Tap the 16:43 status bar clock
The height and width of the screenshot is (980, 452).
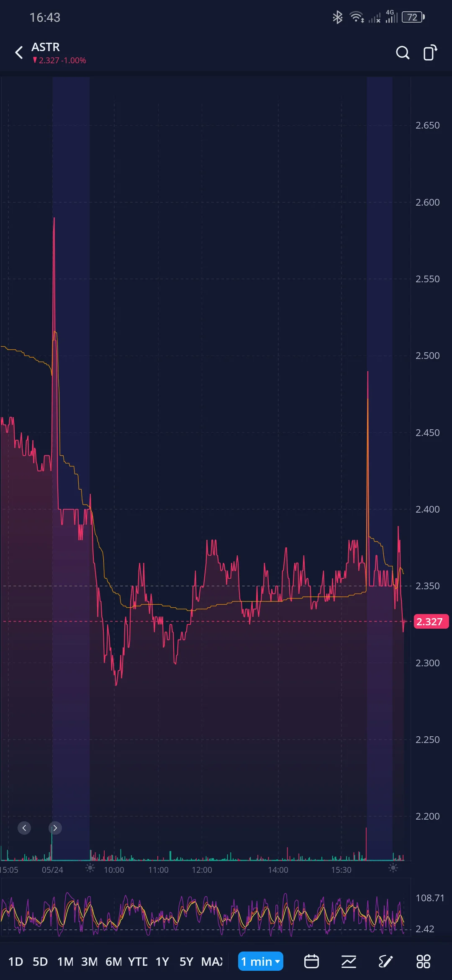[45, 17]
